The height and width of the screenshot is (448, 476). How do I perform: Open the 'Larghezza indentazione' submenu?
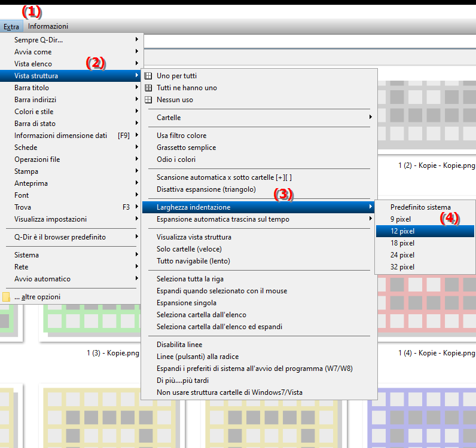[259, 207]
